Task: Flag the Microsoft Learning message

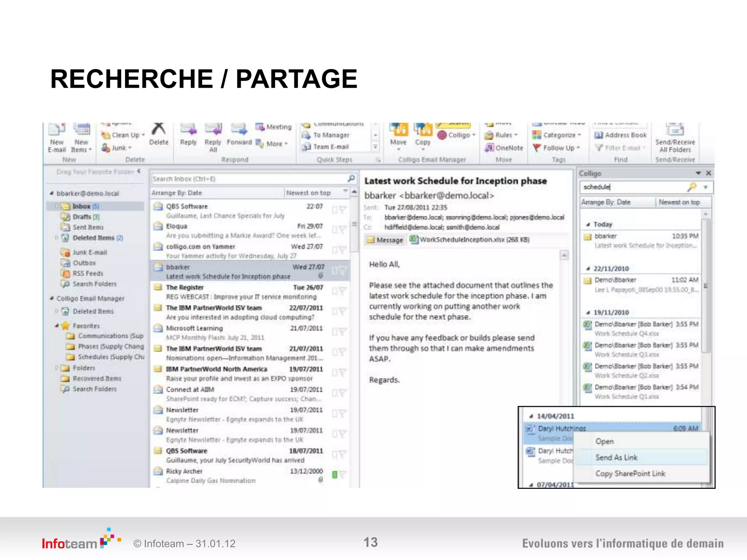Action: [x=342, y=332]
